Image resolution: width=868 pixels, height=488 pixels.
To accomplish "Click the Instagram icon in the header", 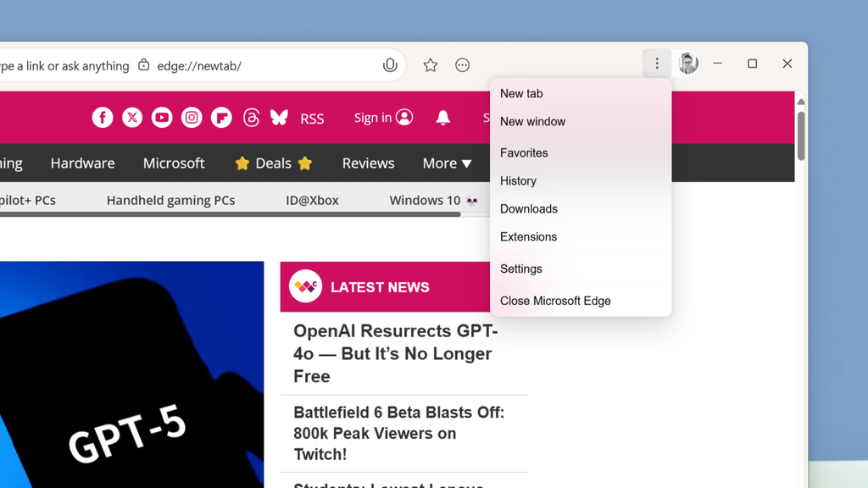I will click(x=192, y=118).
